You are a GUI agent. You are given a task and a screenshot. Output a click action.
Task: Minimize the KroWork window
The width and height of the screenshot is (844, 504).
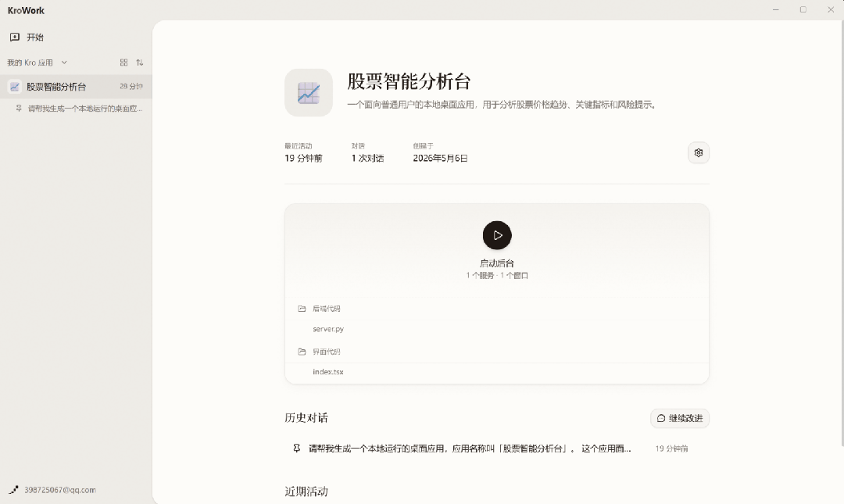click(776, 9)
